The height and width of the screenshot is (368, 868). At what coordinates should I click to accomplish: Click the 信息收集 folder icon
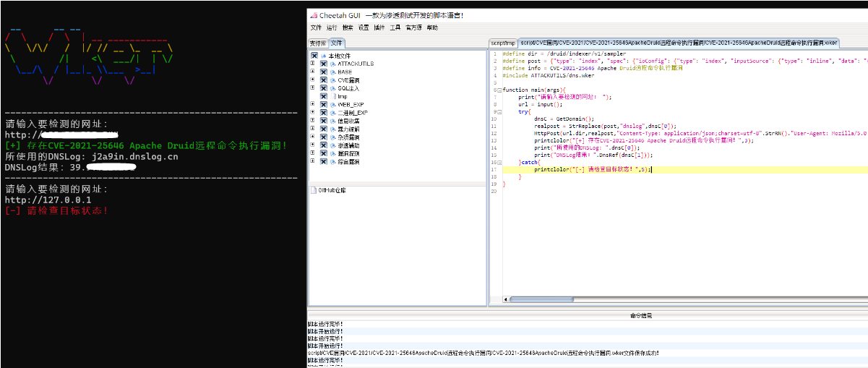(333, 120)
